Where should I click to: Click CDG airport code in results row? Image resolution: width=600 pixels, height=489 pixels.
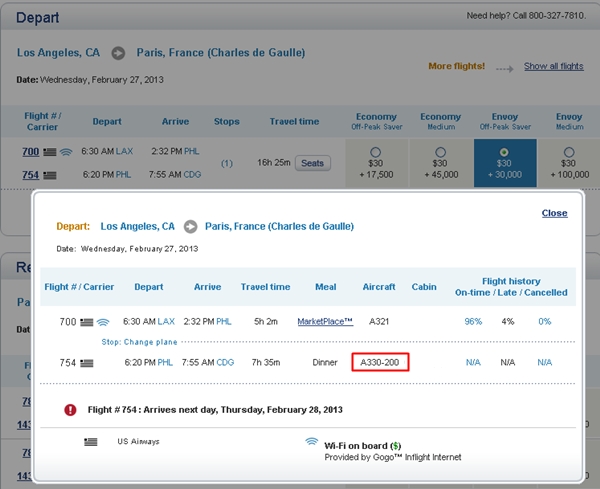click(192, 174)
